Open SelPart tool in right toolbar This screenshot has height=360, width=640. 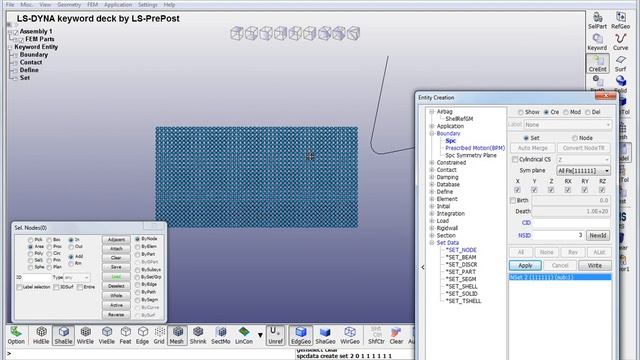point(598,20)
